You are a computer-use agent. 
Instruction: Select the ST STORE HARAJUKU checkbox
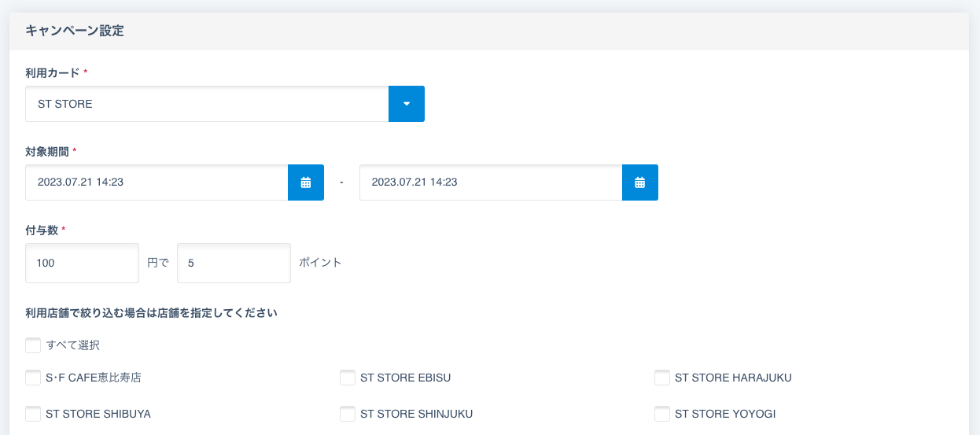click(662, 378)
